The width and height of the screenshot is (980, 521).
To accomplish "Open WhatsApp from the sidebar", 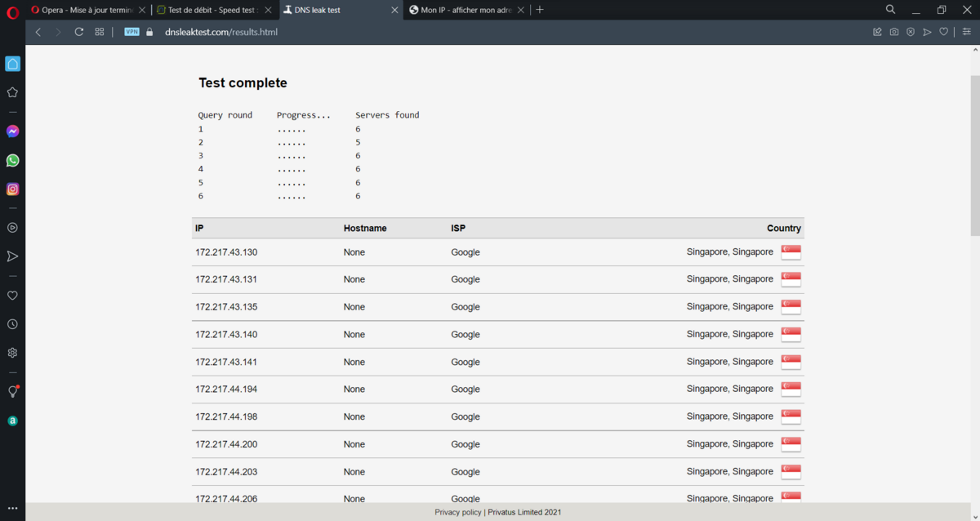I will click(12, 161).
